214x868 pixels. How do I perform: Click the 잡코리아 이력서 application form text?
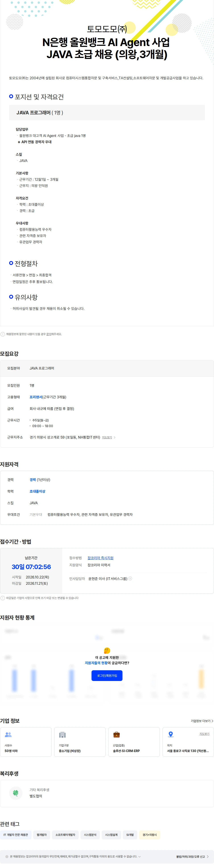coord(99,565)
